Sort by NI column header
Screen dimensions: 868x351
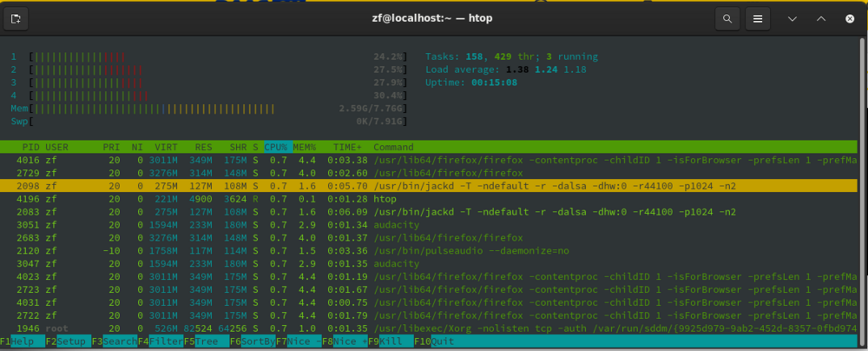(137, 147)
